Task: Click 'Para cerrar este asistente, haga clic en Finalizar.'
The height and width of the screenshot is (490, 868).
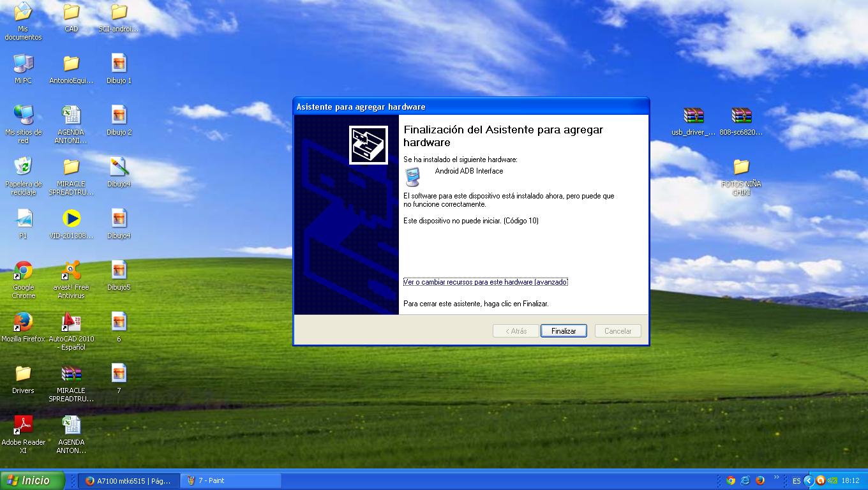Action: 476,304
